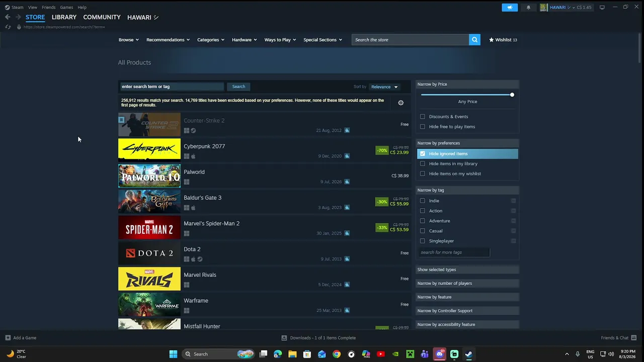Open Discord from taskbar
This screenshot has width=644, height=362.
click(440, 354)
